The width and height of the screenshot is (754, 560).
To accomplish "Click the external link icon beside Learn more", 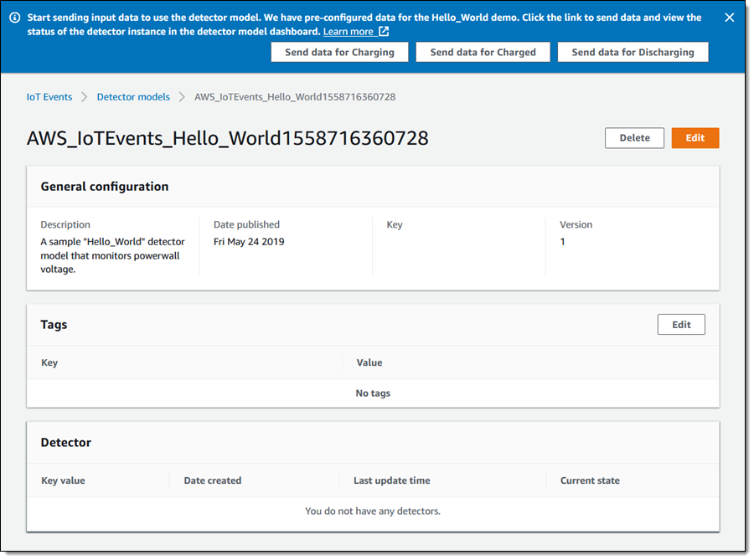I will point(384,32).
